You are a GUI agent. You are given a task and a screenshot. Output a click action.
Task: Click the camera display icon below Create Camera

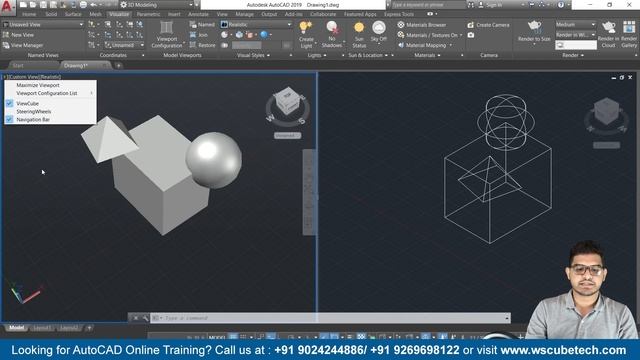[x=471, y=35]
